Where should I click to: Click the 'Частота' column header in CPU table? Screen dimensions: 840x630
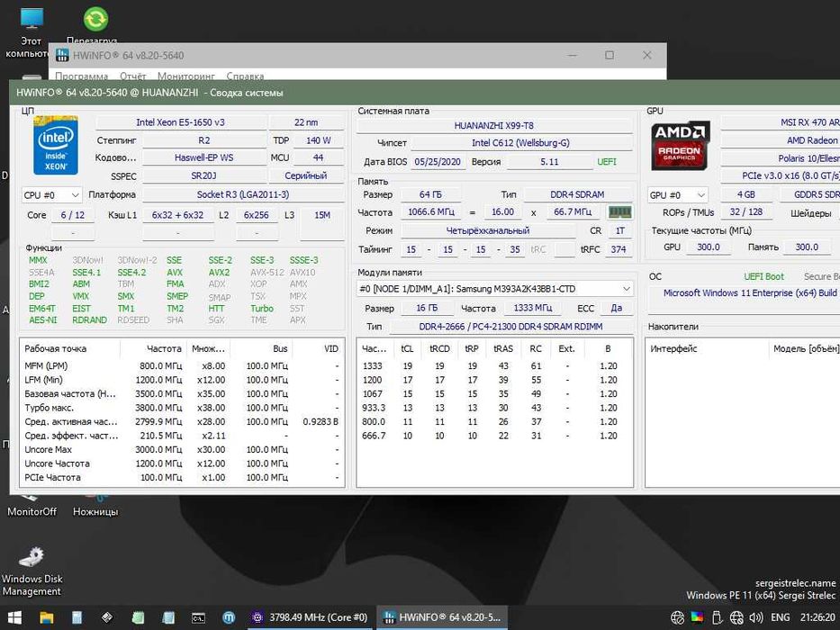point(154,349)
